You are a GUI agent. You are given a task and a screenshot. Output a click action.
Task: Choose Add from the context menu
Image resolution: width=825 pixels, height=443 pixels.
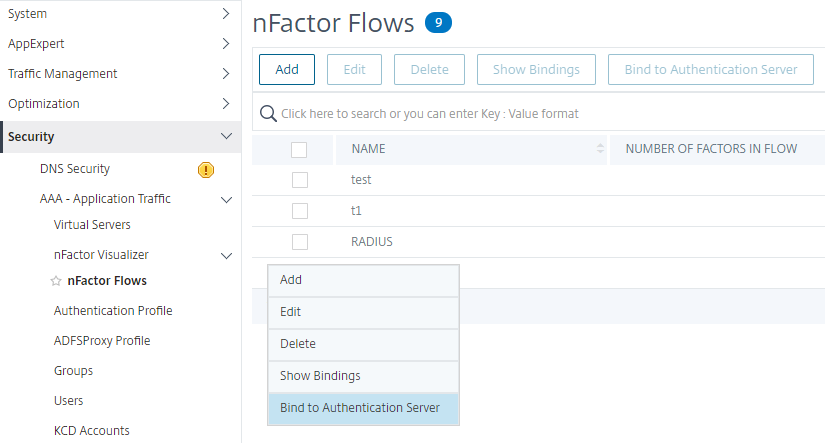coord(363,280)
